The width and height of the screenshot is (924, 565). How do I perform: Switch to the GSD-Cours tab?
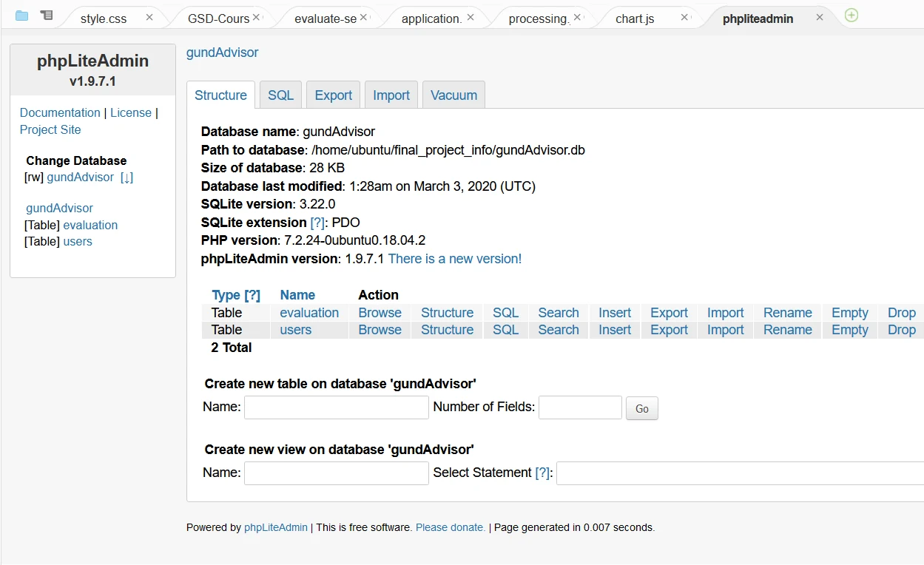(x=219, y=18)
